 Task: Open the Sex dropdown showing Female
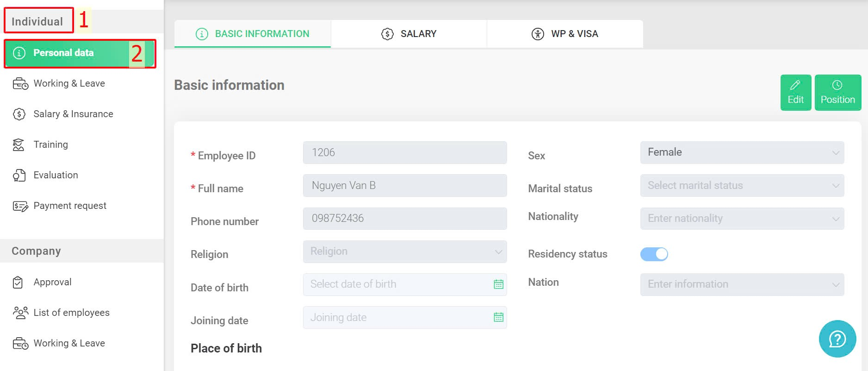(x=742, y=152)
